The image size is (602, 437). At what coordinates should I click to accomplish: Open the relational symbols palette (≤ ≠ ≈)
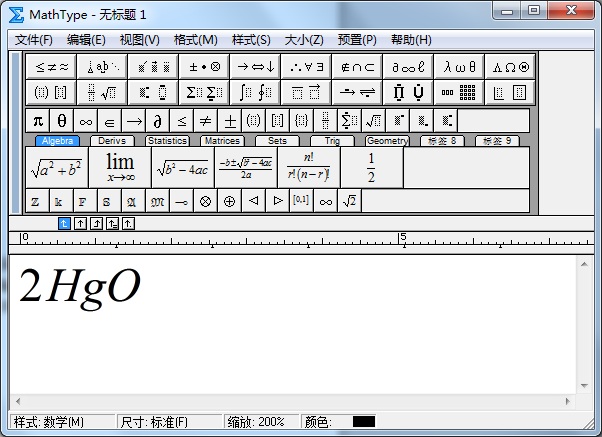coord(52,66)
